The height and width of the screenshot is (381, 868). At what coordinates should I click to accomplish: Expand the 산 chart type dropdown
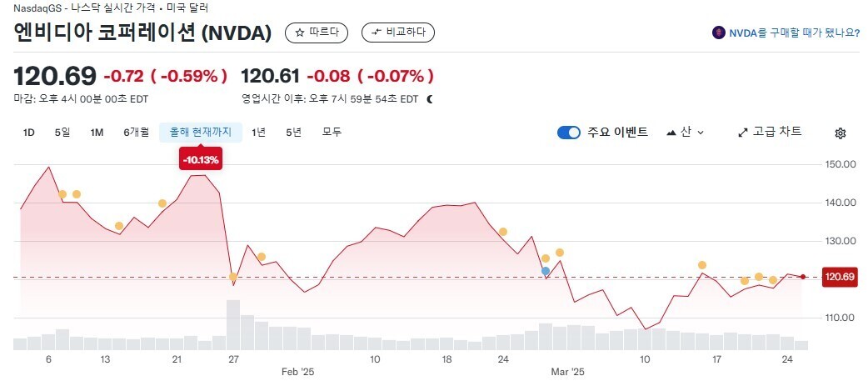point(686,133)
